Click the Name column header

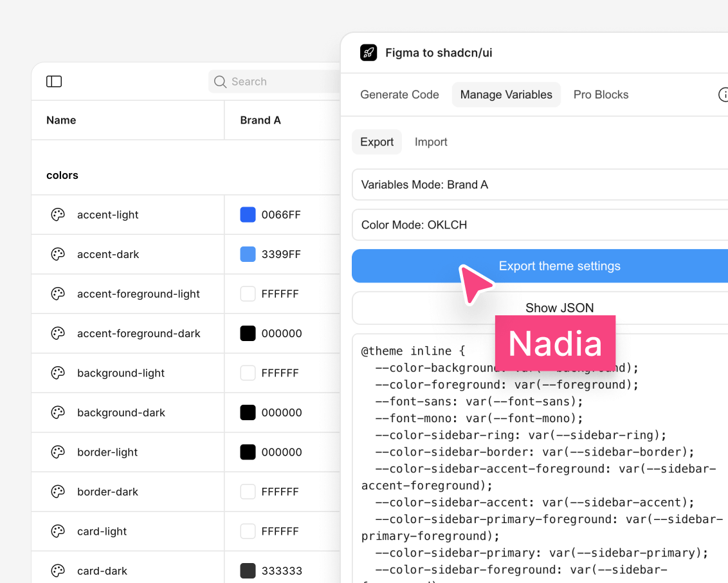[x=61, y=120]
